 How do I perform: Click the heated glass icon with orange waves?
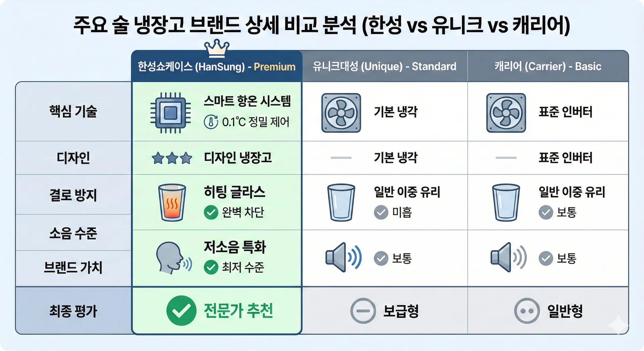coord(172,202)
